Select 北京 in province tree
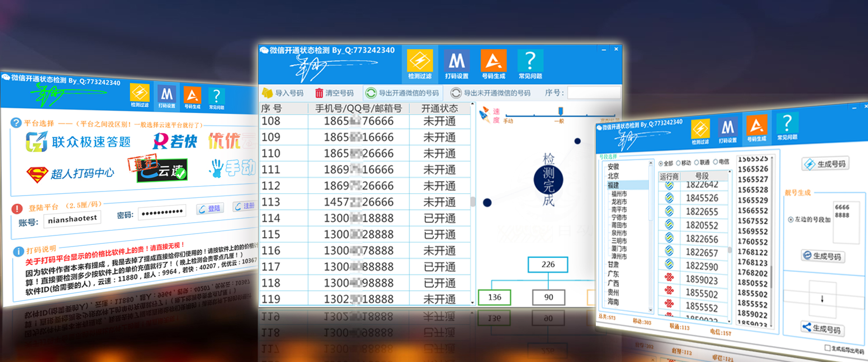This screenshot has height=362, width=868. click(x=613, y=176)
